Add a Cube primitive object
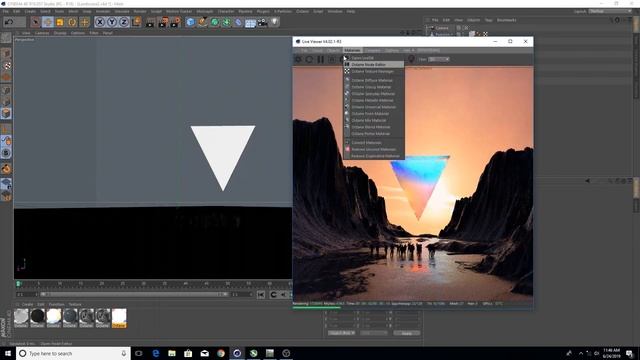 pyautogui.click(x=190, y=22)
